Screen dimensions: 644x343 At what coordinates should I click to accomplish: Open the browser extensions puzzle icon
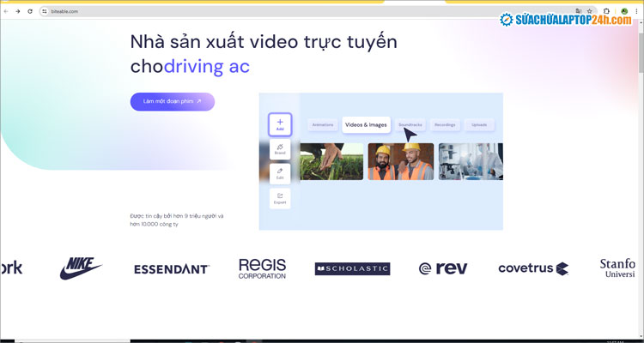pos(606,11)
